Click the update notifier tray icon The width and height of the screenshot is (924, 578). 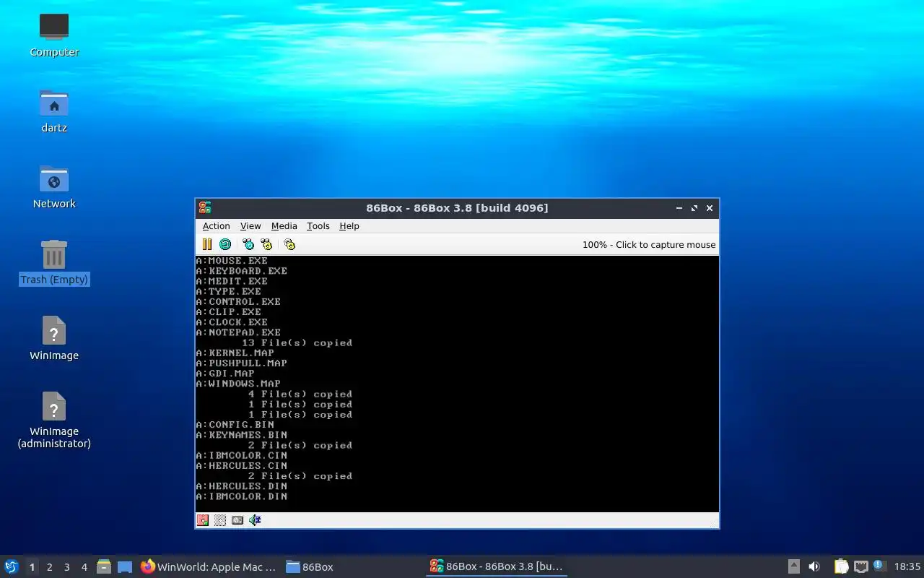pyautogui.click(x=879, y=566)
